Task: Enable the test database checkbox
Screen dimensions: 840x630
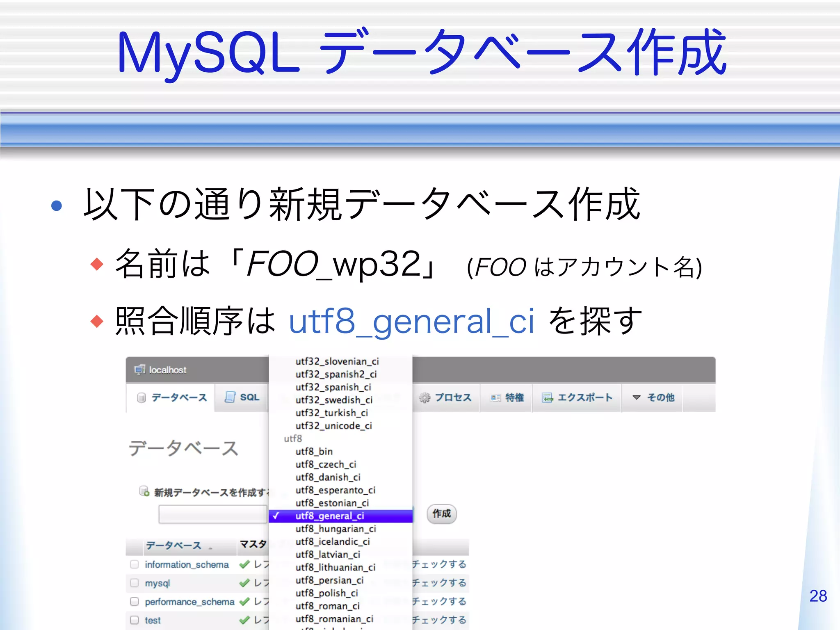Action: [x=135, y=620]
